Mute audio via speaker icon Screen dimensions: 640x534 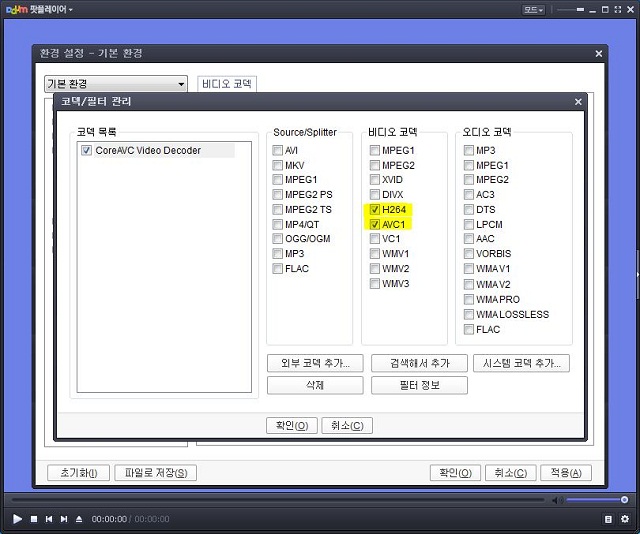click(x=557, y=500)
